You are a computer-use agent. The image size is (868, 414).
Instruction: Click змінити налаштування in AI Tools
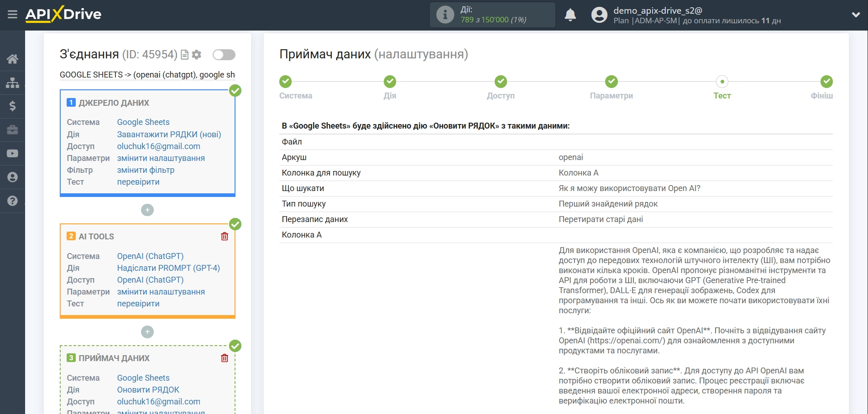pos(161,292)
